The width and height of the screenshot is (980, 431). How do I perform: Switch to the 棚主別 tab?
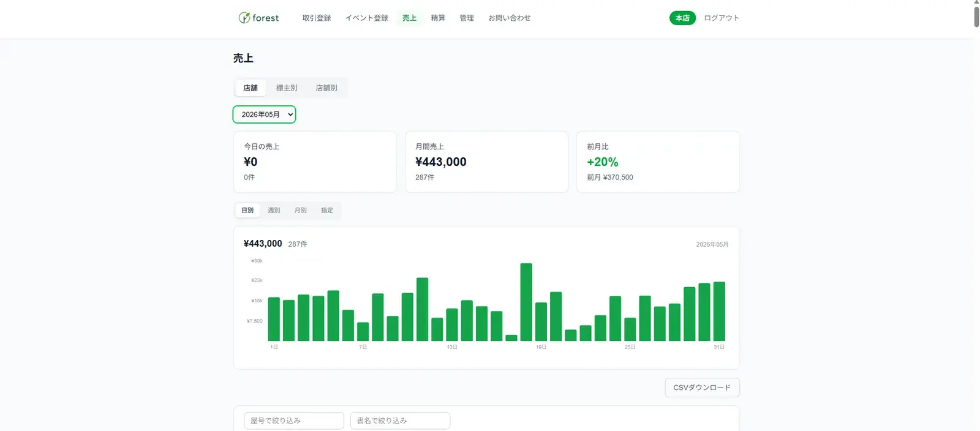coord(287,88)
